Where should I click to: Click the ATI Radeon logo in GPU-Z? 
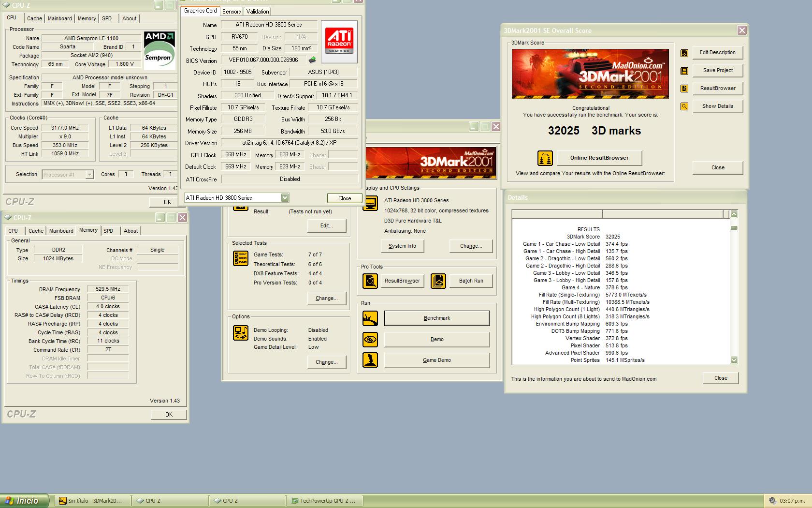click(339, 42)
